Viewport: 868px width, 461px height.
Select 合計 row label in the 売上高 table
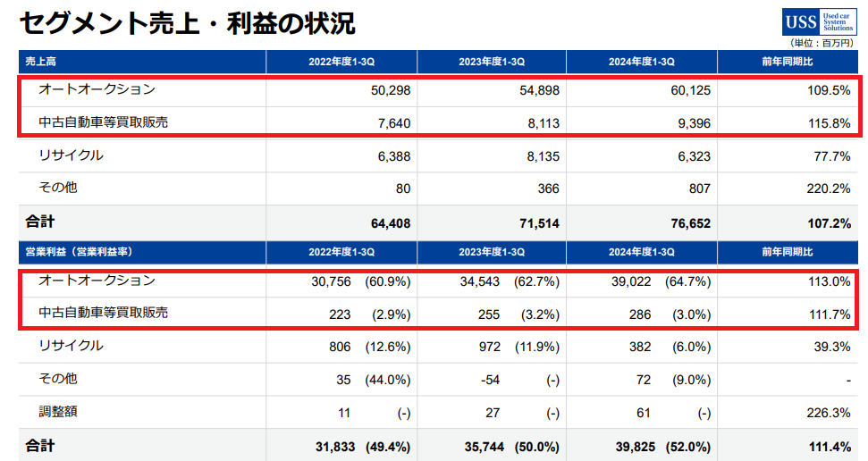point(40,222)
